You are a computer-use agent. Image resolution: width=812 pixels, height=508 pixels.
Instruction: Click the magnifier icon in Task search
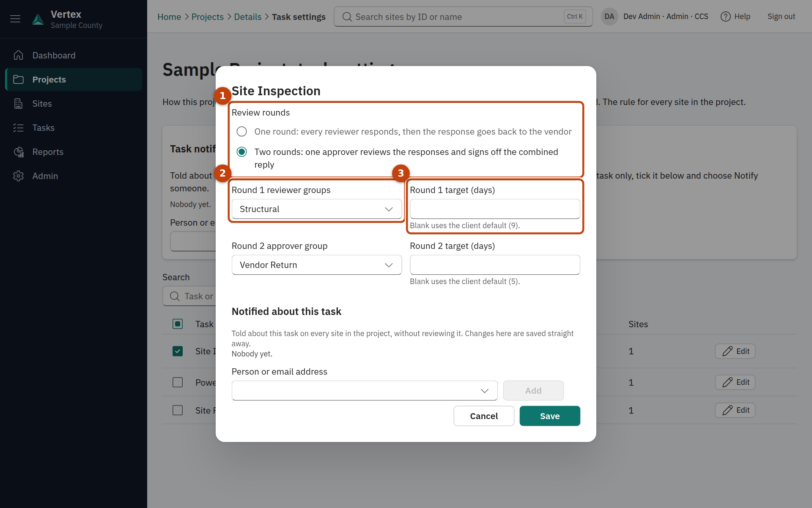(x=175, y=296)
